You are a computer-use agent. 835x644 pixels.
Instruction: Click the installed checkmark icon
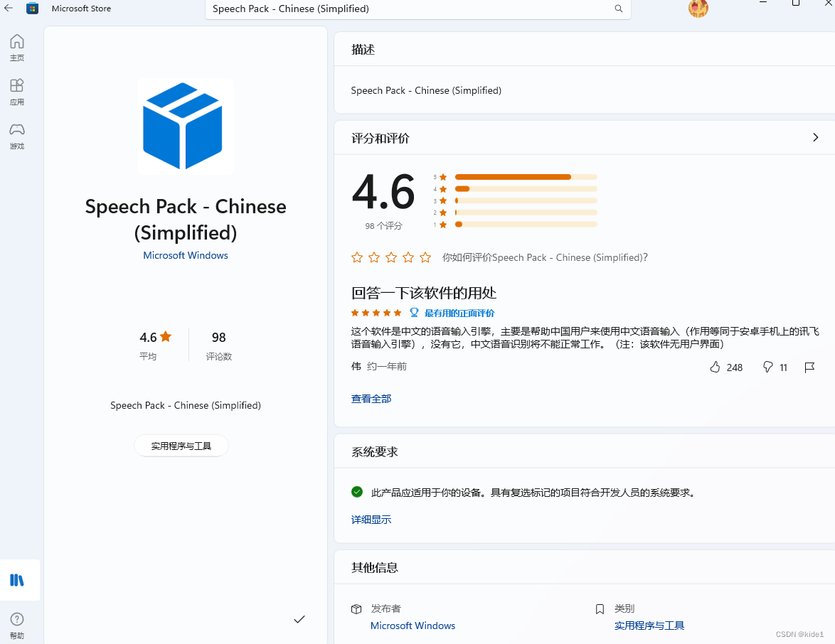click(299, 619)
